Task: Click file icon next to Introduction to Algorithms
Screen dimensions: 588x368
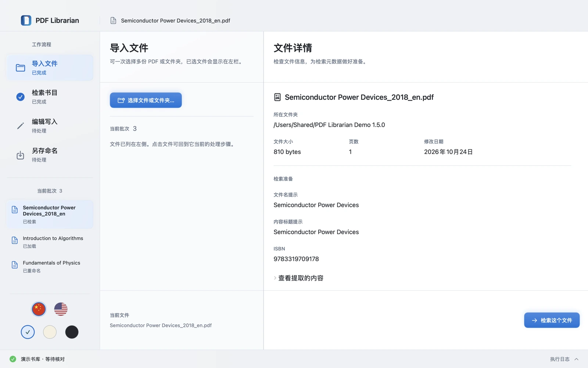Action: tap(15, 240)
